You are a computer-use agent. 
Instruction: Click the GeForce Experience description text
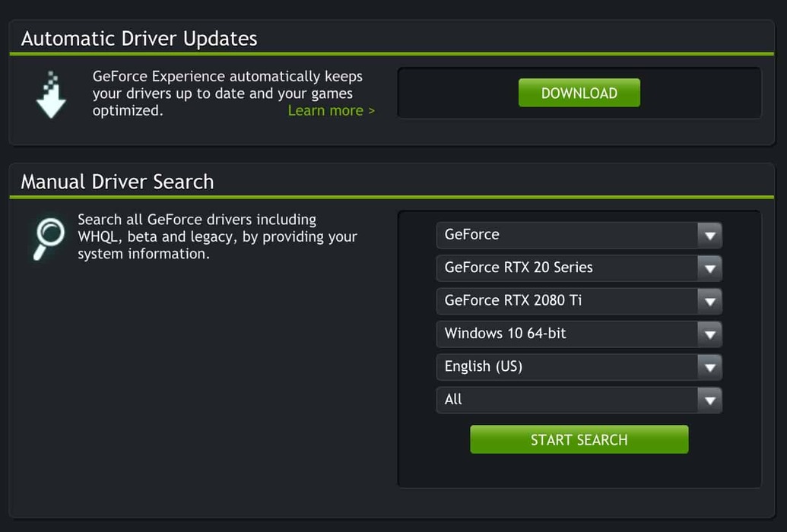(227, 93)
